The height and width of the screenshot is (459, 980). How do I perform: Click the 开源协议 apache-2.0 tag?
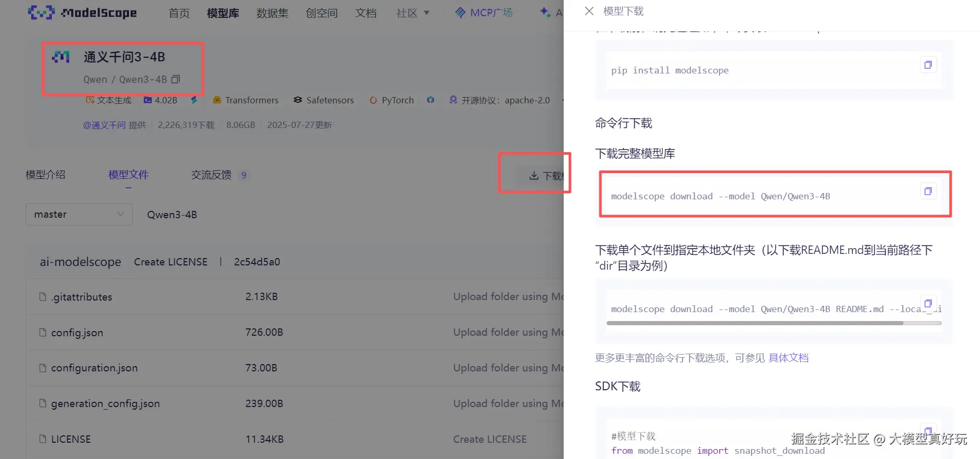(499, 100)
